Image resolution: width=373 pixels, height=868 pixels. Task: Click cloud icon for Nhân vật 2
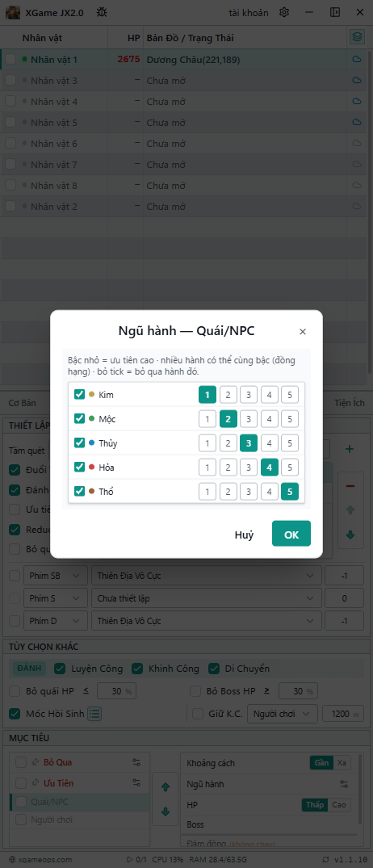(x=357, y=207)
